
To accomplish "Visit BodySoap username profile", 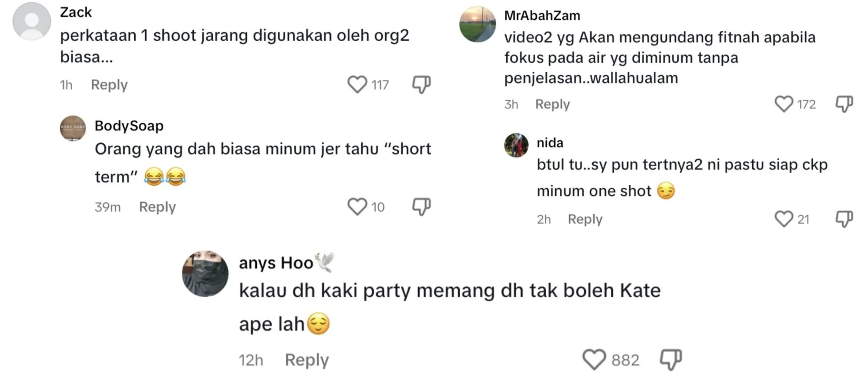I will click(x=129, y=126).
